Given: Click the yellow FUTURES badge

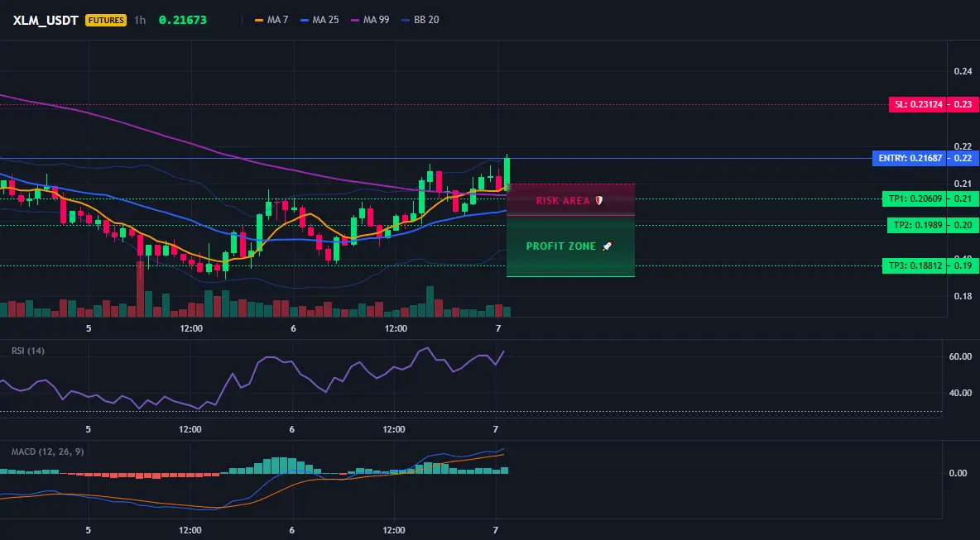Looking at the screenshot, I should [106, 20].
